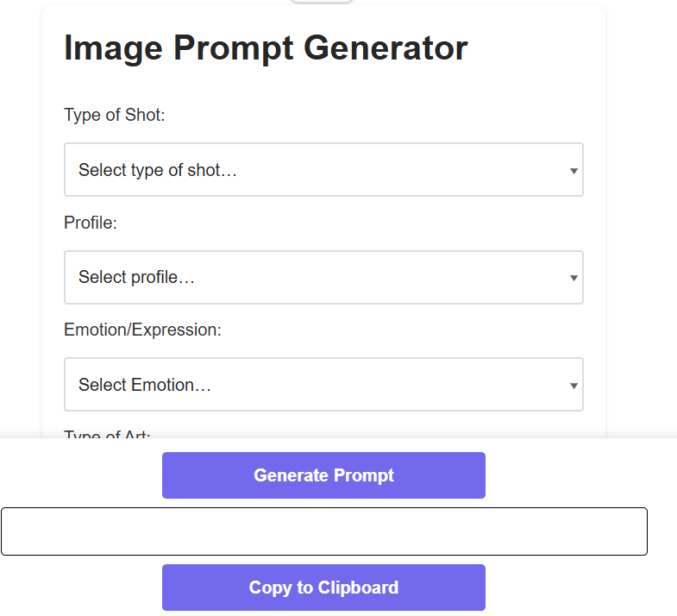Click the partially hidden "Type of Art:" label
This screenshot has height=616, width=677.
pyautogui.click(x=107, y=434)
